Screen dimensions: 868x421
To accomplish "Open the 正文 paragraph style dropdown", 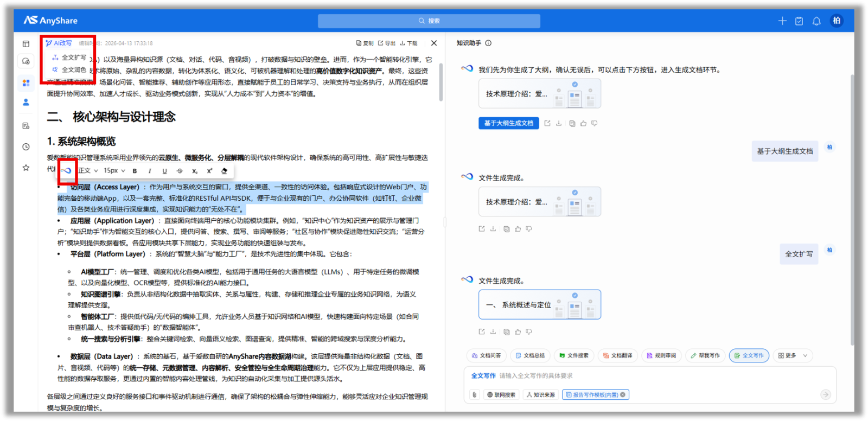I will click(x=88, y=171).
